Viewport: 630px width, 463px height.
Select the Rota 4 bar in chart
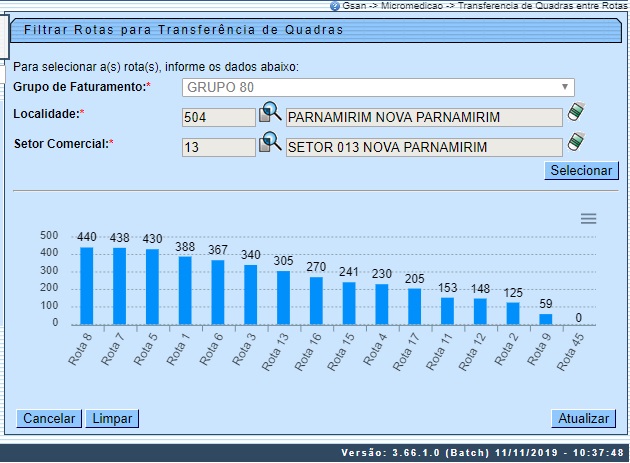[382, 305]
